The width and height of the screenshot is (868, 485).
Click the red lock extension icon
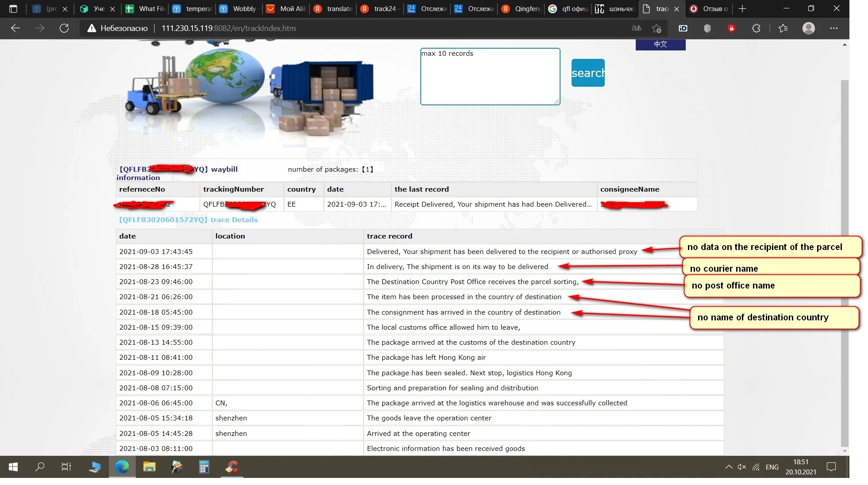pos(731,28)
